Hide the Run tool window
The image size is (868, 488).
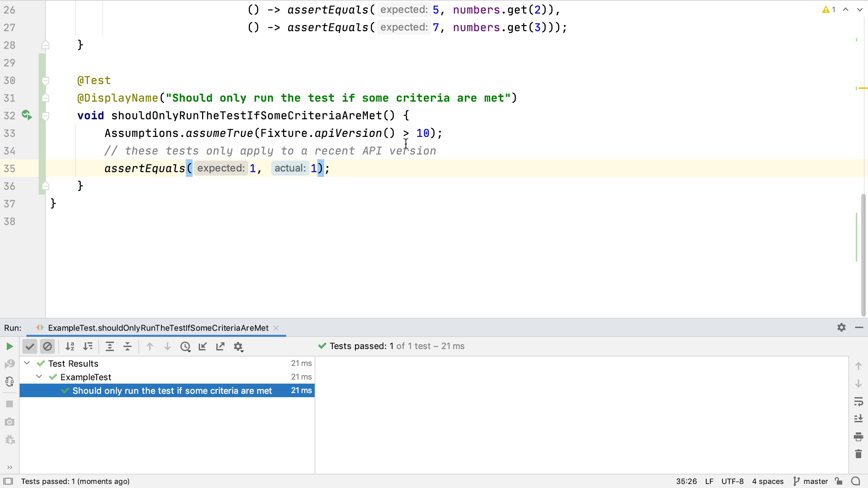coord(859,327)
